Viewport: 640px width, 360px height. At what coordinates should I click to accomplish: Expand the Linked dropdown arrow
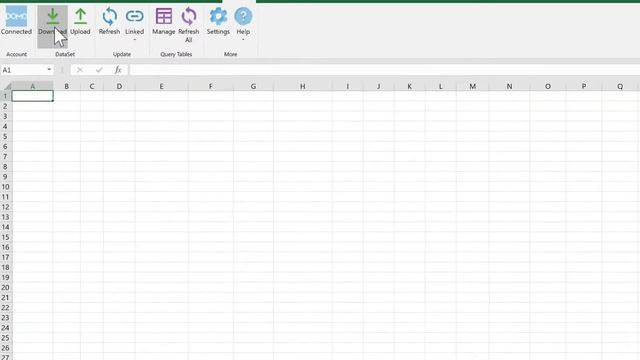click(x=134, y=40)
